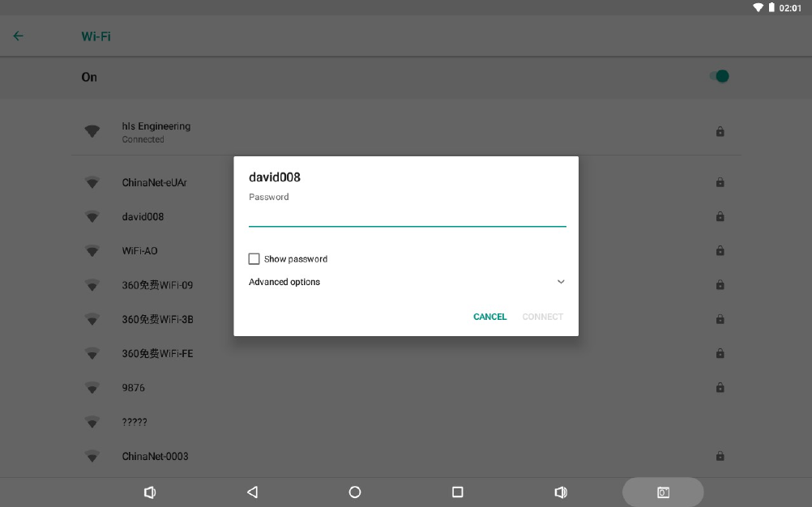
Task: Select the ????? open network
Action: [x=406, y=422]
